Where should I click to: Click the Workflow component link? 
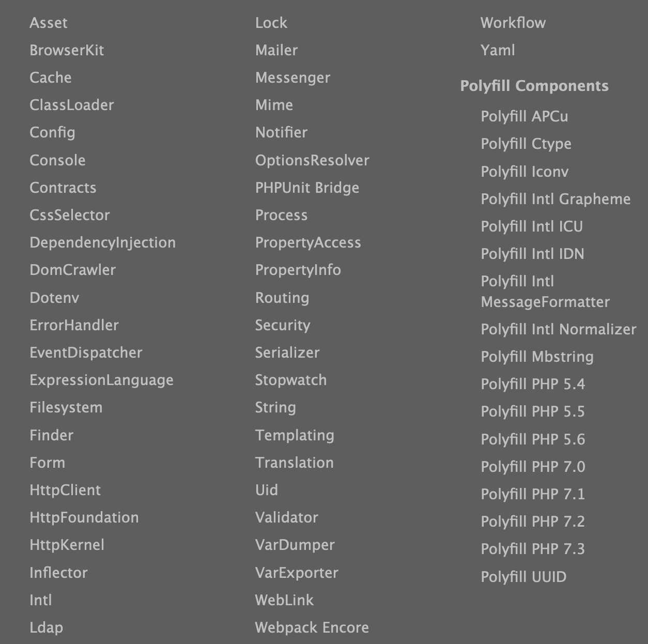(513, 23)
